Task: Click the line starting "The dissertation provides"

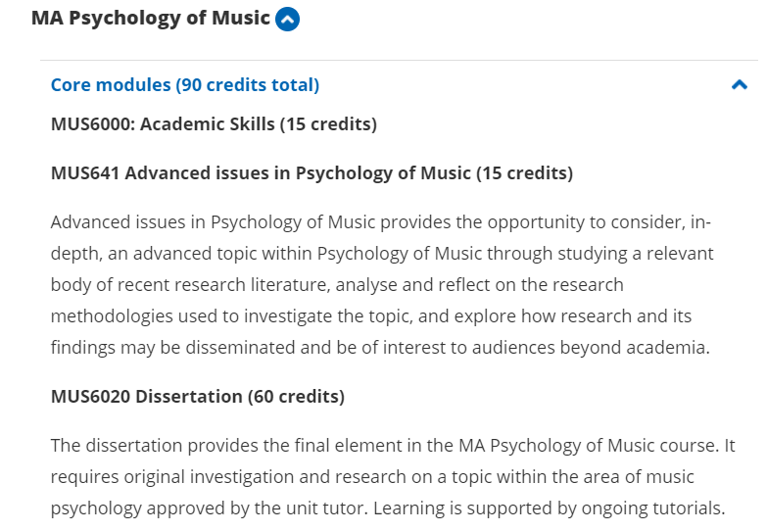Action: click(392, 446)
